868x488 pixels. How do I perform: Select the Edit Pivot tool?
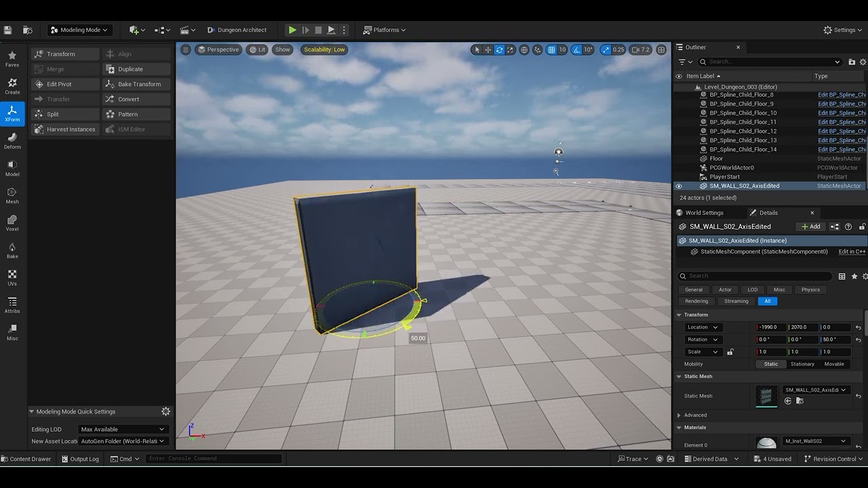(x=65, y=84)
